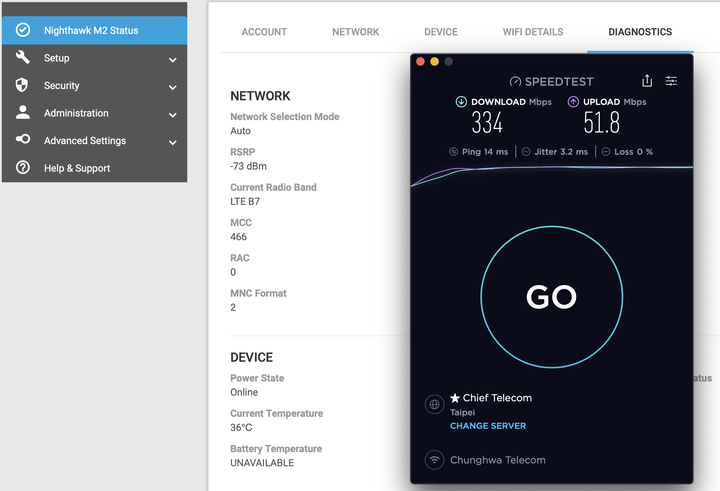The height and width of the screenshot is (491, 720).
Task: Open the WIFI DETAILS tab
Action: pos(533,32)
